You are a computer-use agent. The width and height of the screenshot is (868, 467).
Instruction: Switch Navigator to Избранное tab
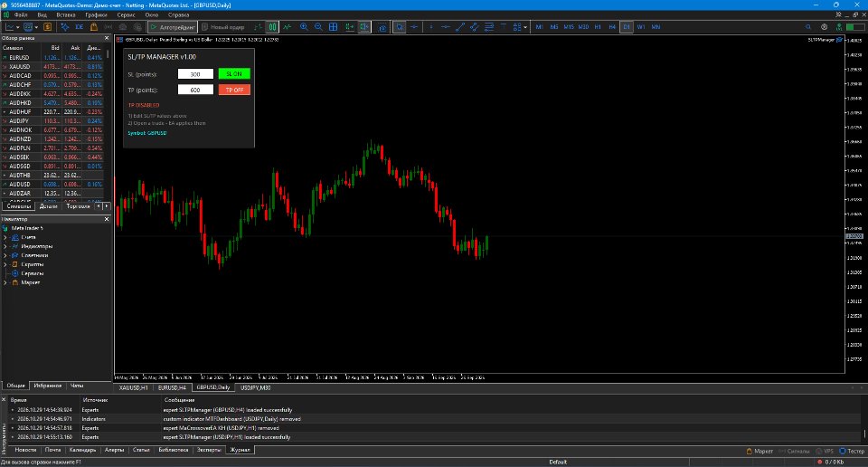[x=48, y=386]
